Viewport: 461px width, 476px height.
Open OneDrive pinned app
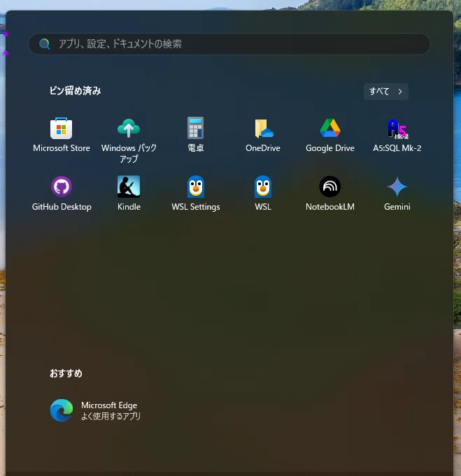click(263, 135)
